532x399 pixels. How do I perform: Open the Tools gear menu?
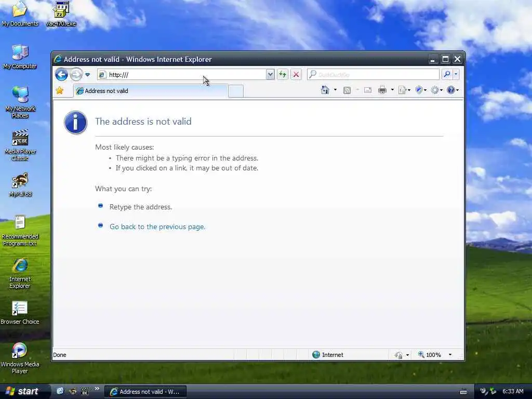tap(436, 90)
